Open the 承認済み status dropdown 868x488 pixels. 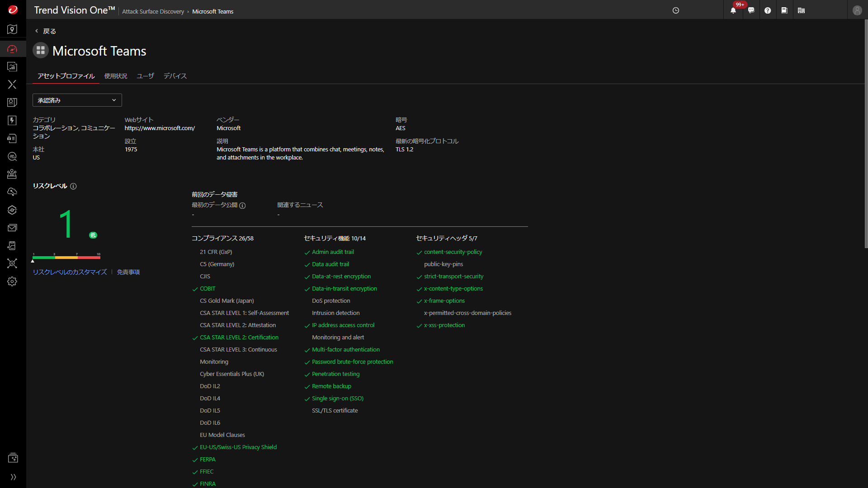[x=77, y=100]
